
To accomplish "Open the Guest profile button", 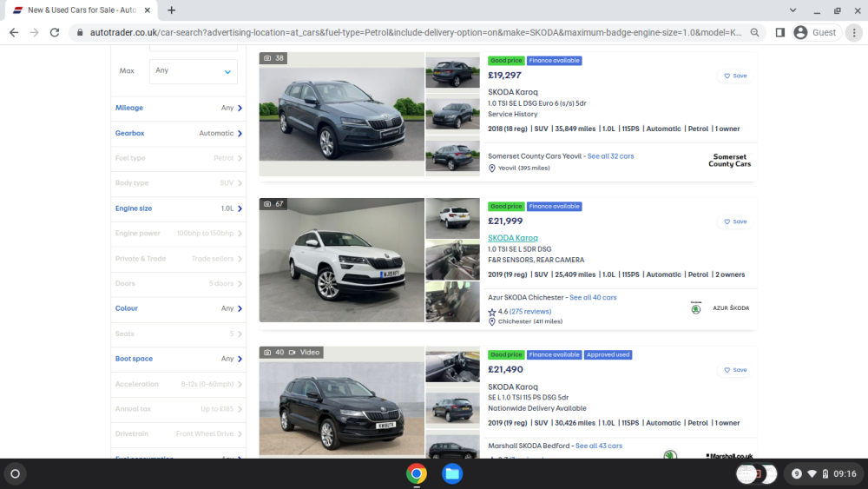I will coord(816,33).
